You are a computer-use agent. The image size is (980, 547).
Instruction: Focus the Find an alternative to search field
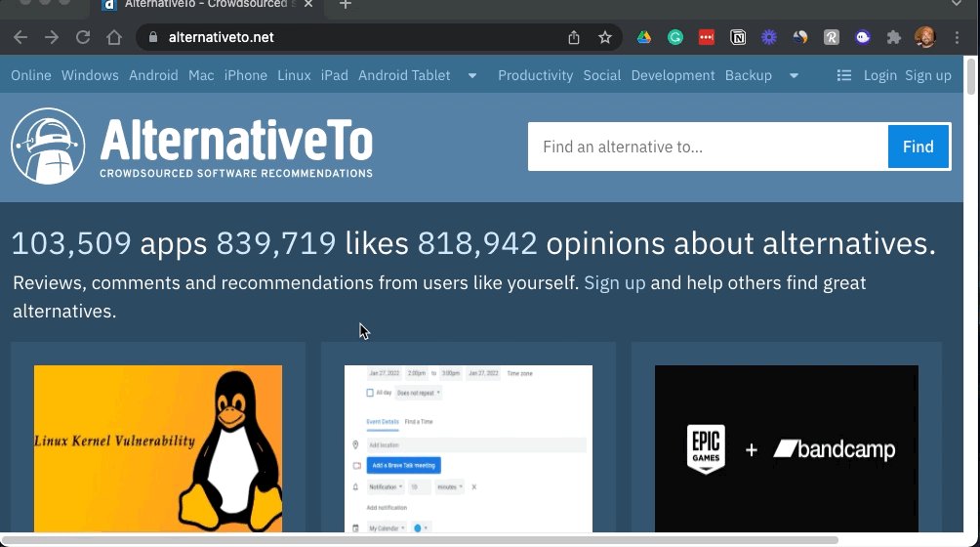tap(708, 147)
